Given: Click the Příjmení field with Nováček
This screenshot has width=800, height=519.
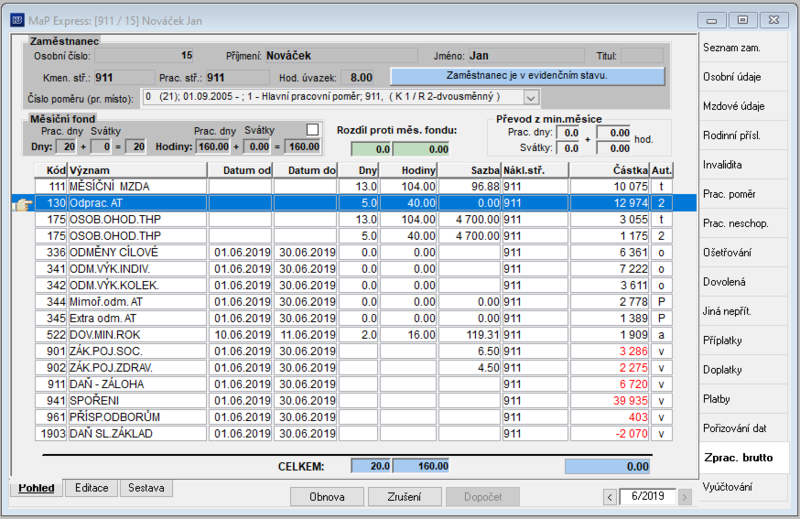Looking at the screenshot, I should pos(341,56).
